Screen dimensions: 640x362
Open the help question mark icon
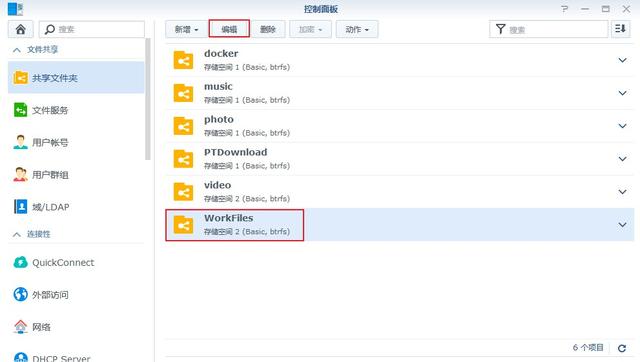tap(564, 9)
